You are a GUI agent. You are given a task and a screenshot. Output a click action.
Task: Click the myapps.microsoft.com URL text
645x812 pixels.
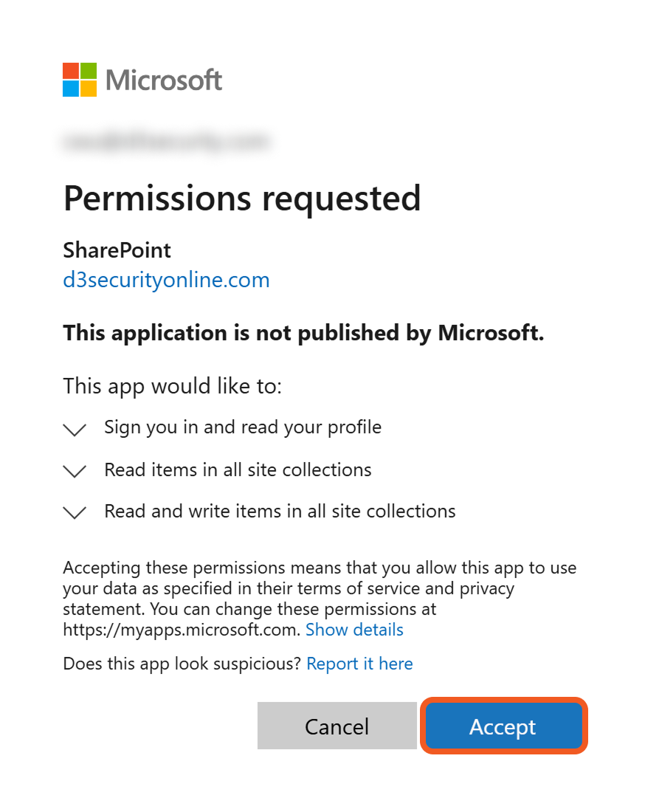click(182, 630)
